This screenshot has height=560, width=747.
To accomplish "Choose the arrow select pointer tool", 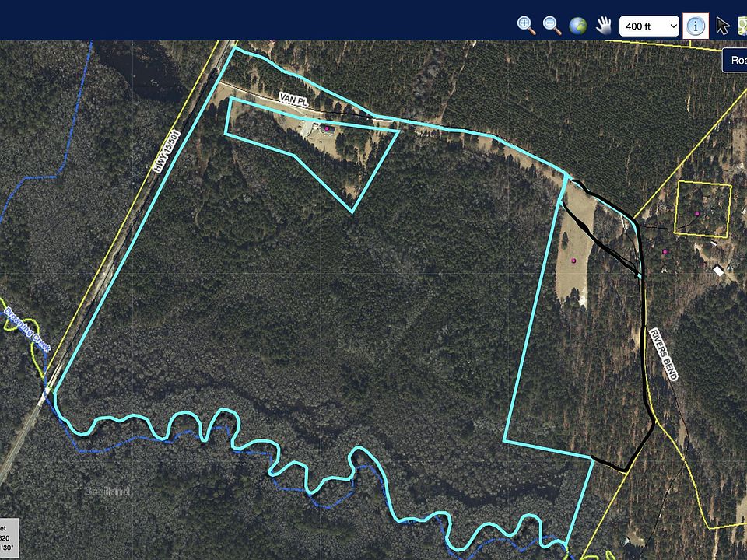I will pos(723,26).
